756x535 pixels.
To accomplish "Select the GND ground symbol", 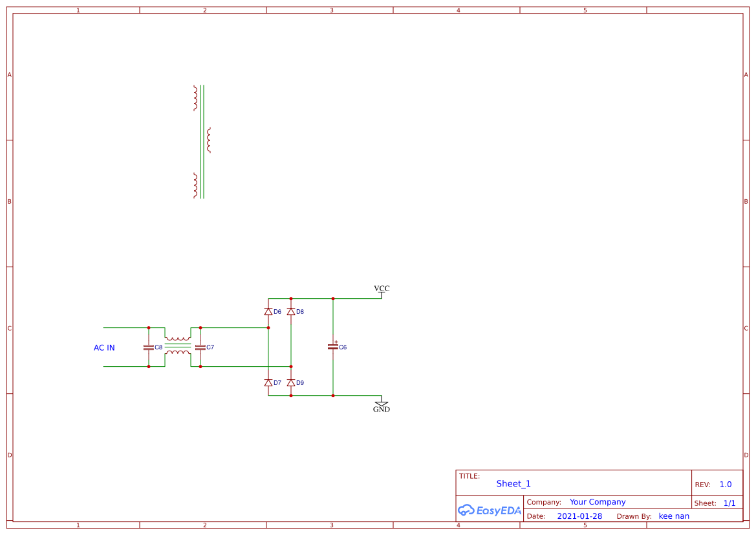I will [382, 404].
